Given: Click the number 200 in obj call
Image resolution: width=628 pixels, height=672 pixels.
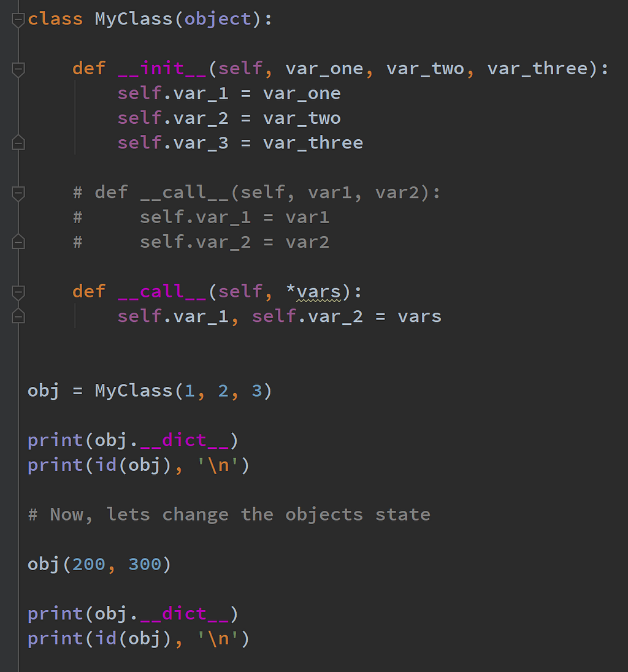Looking at the screenshot, I should pos(89,565).
